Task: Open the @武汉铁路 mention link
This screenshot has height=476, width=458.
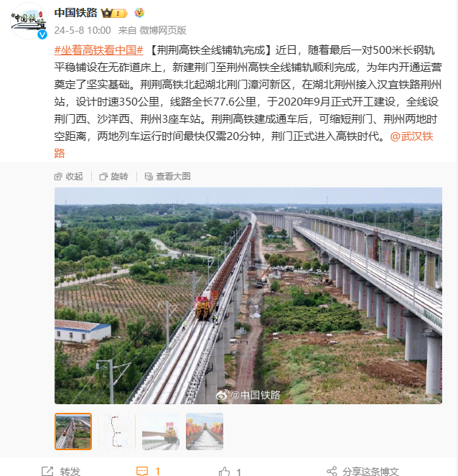Action: pyautogui.click(x=411, y=136)
